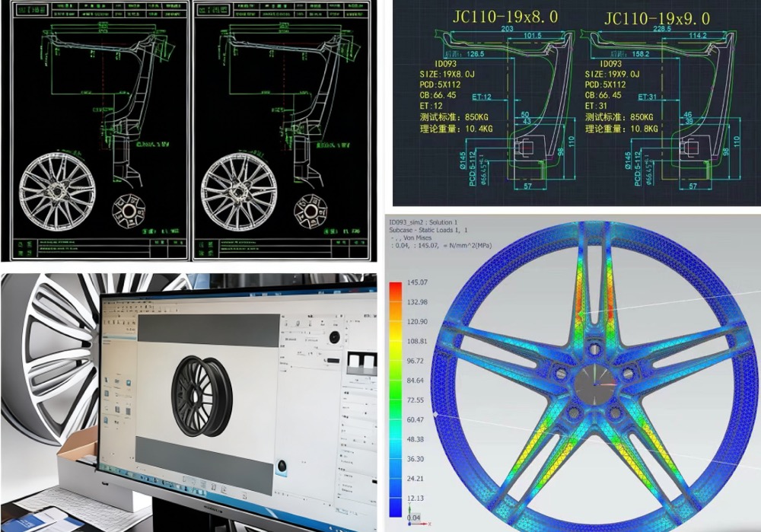Click the '72.55' legend value
Screen dimensions: 761x532
[x=416, y=400]
